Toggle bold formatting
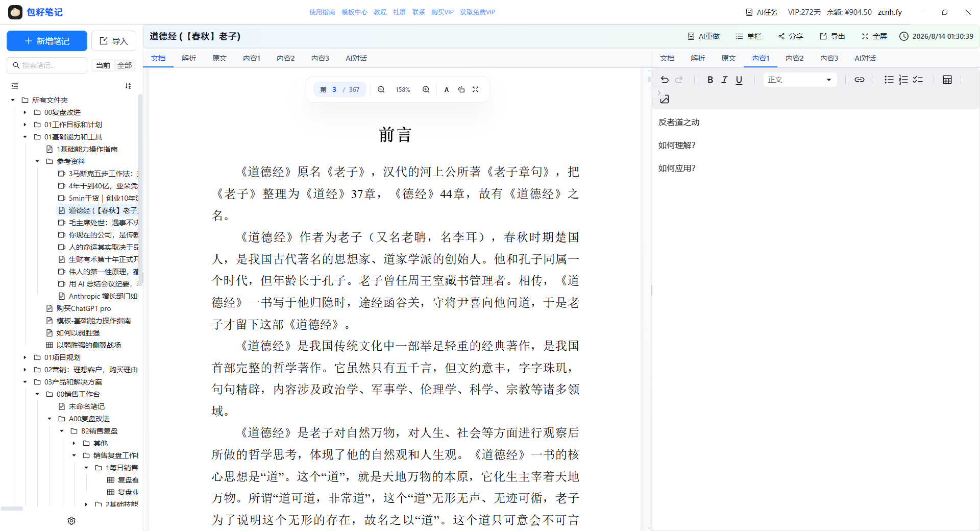Screen dimensions: 980x531 tap(710, 80)
